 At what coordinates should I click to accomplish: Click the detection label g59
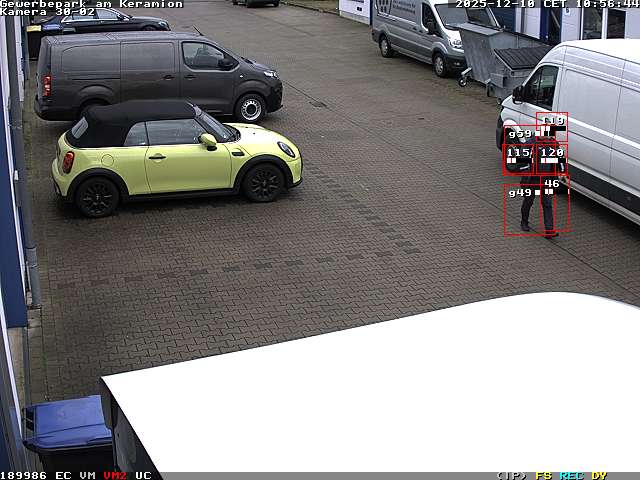pos(520,134)
